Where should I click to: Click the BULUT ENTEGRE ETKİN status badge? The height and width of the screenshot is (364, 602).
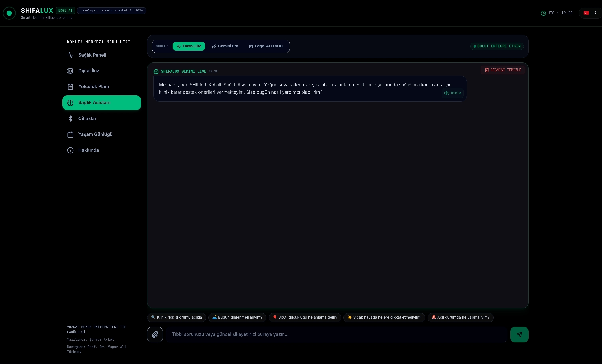[x=497, y=46]
